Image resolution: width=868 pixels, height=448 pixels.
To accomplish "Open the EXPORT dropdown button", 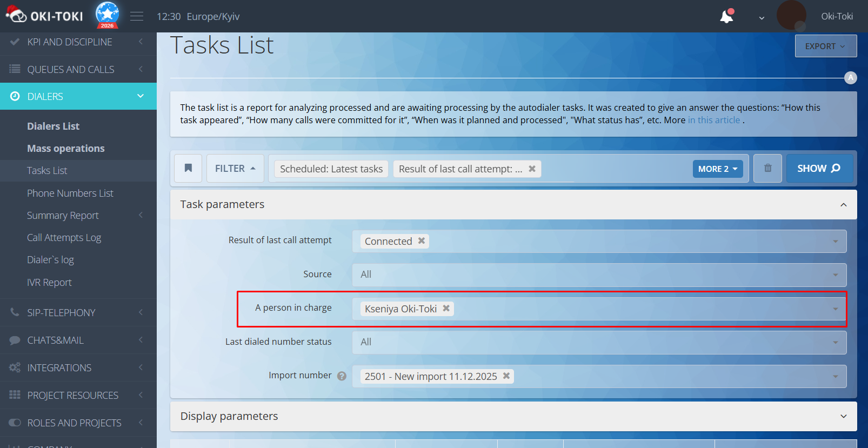I will tap(825, 46).
